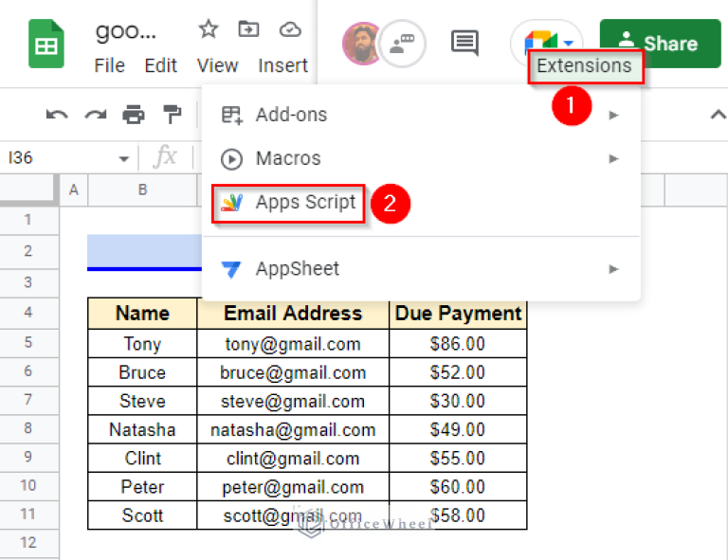
Task: Expand the Name box dropdown arrow
Action: click(x=123, y=158)
